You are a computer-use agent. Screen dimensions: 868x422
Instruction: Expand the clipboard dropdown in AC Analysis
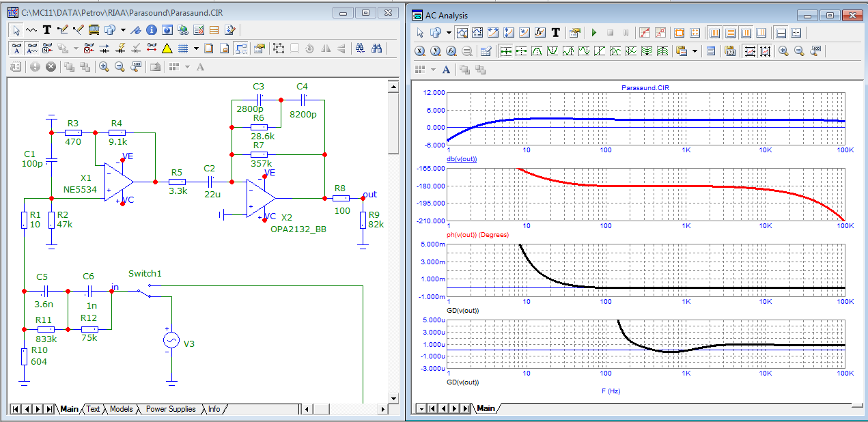point(695,51)
